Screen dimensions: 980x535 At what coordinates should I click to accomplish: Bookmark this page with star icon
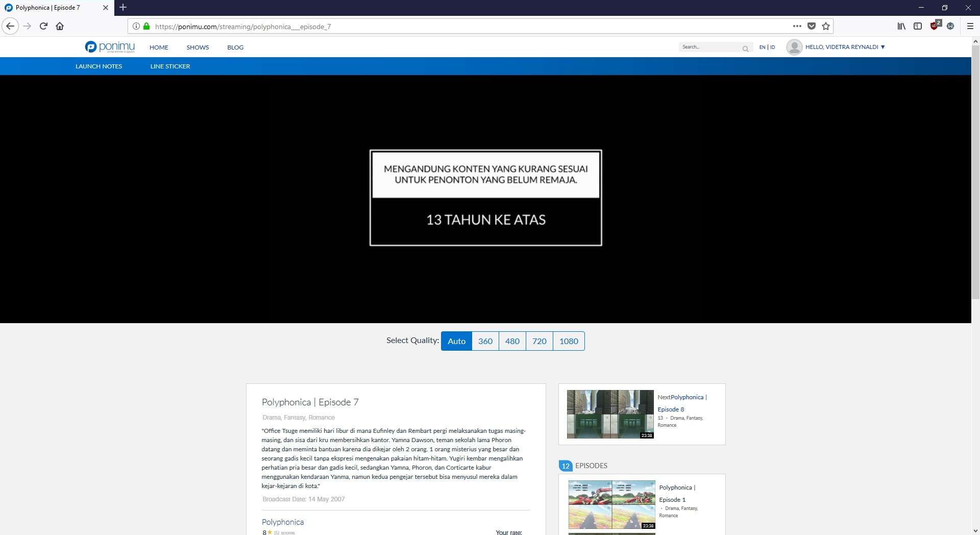click(826, 26)
